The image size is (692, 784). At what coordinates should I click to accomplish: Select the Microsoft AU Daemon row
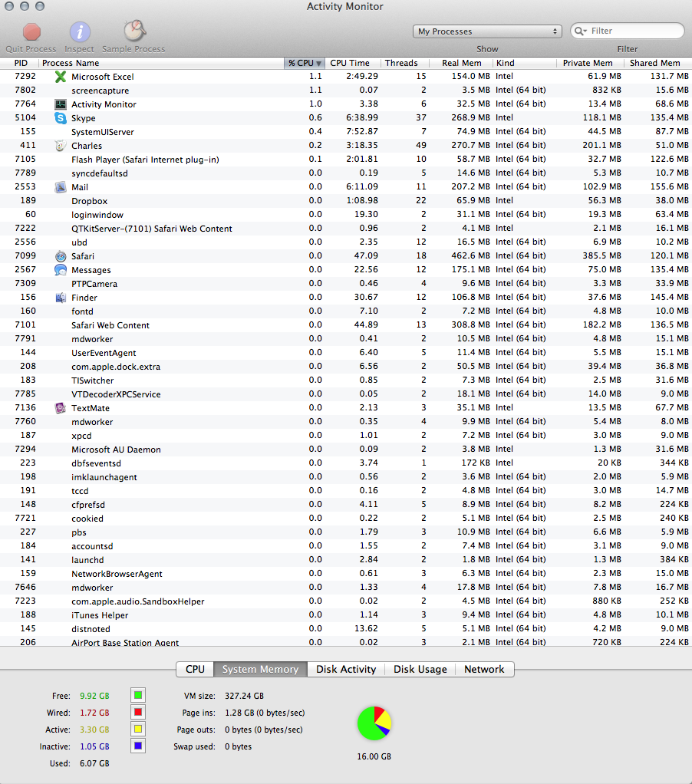(x=346, y=450)
